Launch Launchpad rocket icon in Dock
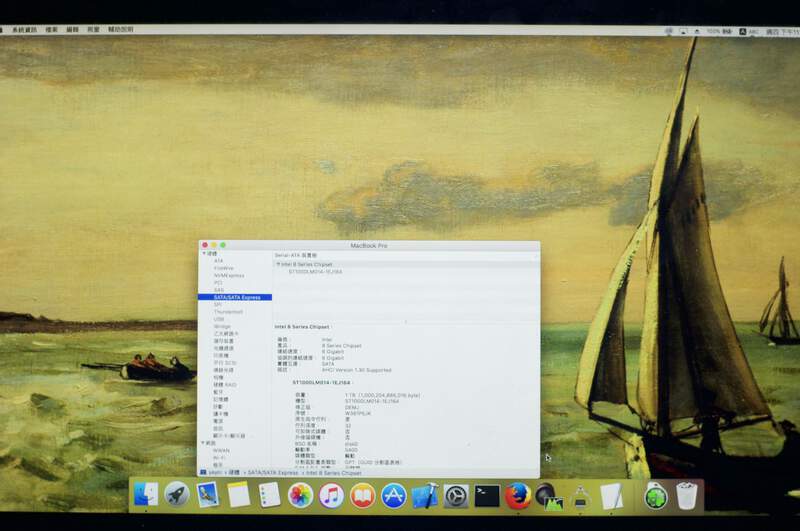Image resolution: width=800 pixels, height=531 pixels. (x=177, y=495)
